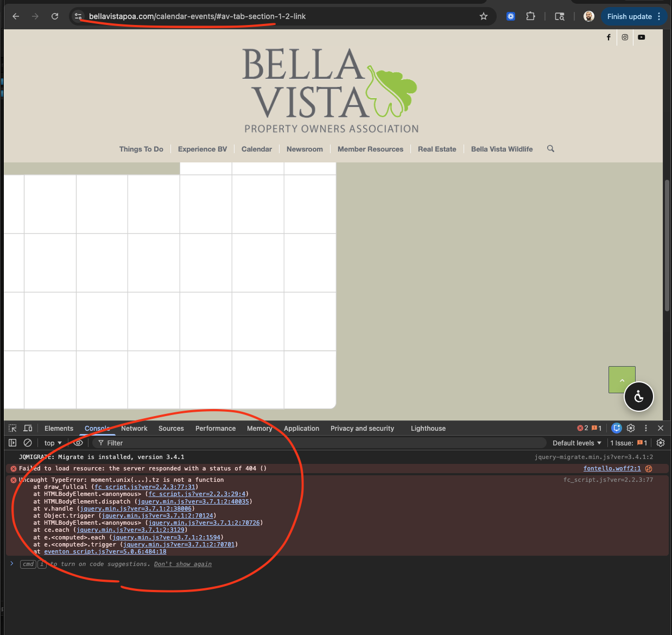Open the Extensions puzzle icon
The width and height of the screenshot is (672, 635).
coord(530,16)
